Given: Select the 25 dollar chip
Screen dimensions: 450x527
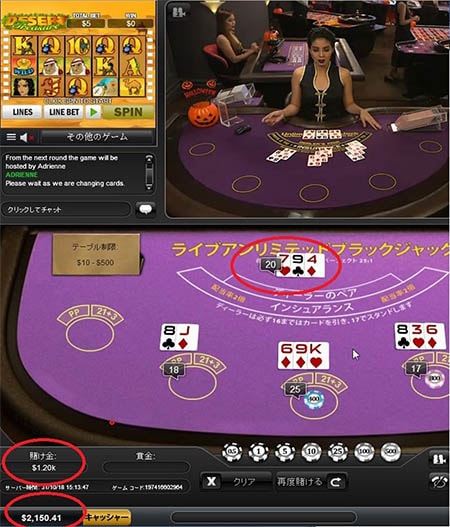Looking at the screenshot, I should coord(338,451).
